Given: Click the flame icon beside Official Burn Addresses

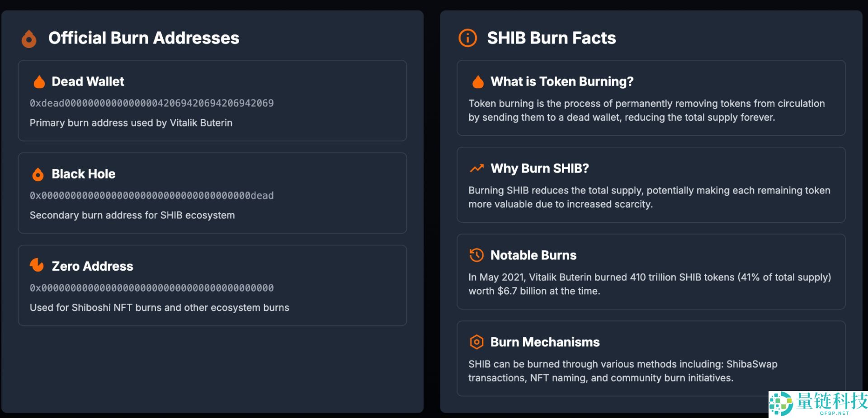Looking at the screenshot, I should tap(29, 39).
